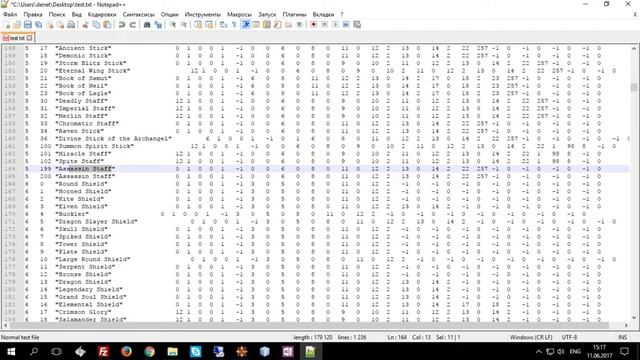Play back the recorded macro
The width and height of the screenshot is (640, 360).
coord(335,25)
